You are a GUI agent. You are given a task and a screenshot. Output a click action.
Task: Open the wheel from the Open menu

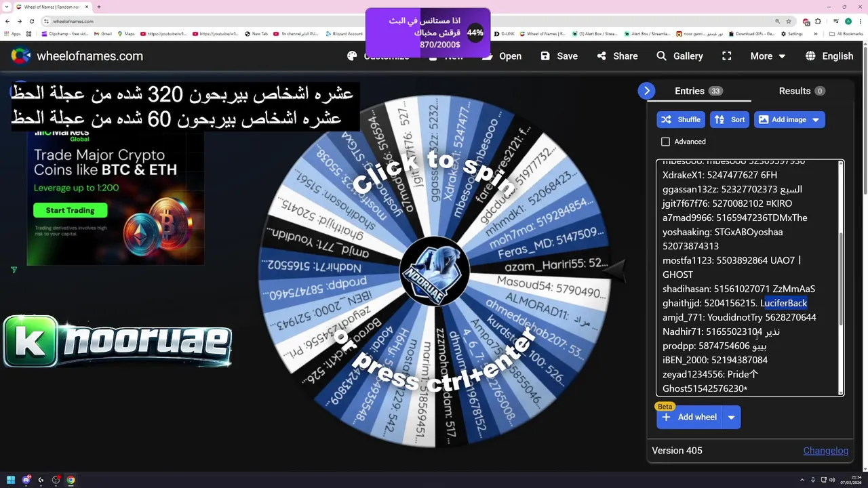[x=502, y=56]
